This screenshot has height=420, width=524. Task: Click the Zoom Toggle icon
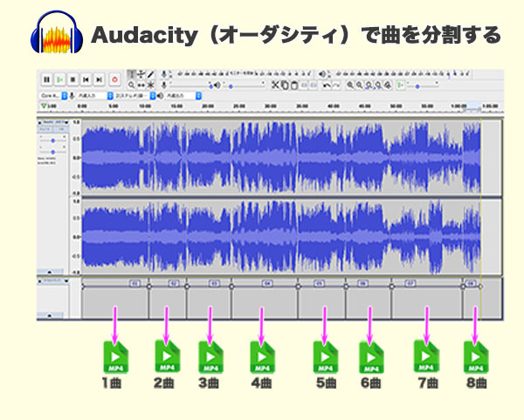pos(388,85)
